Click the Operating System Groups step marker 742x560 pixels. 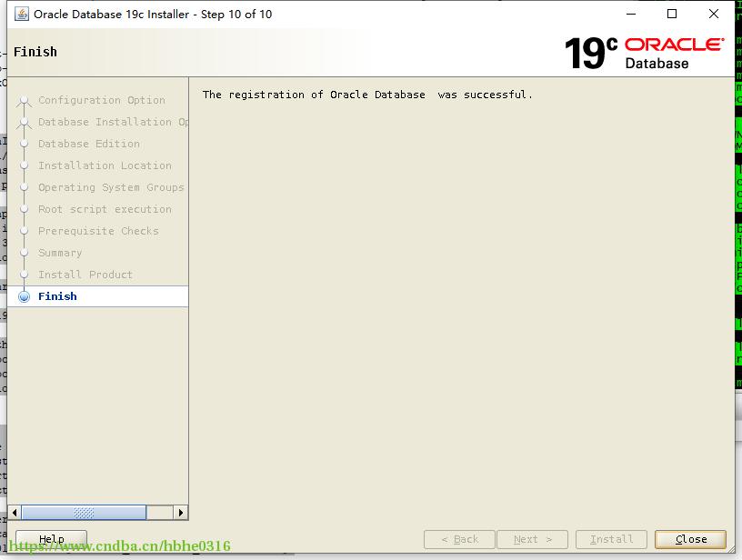[x=25, y=187]
